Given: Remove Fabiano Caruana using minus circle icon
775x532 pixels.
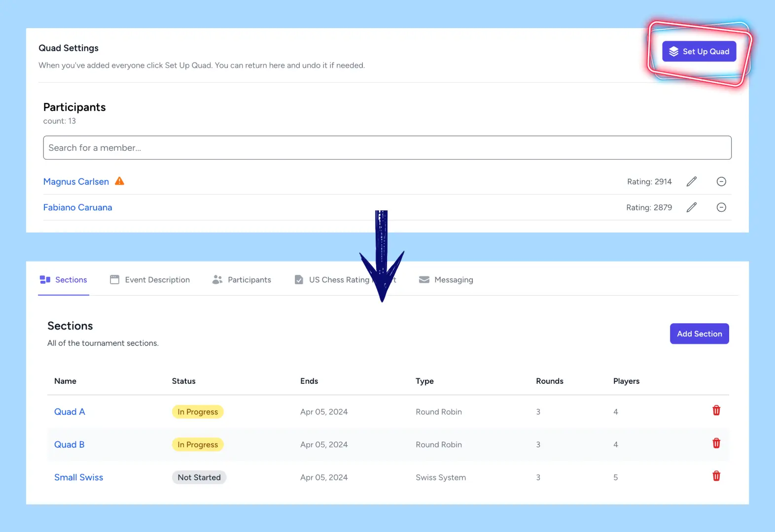Looking at the screenshot, I should click(721, 207).
